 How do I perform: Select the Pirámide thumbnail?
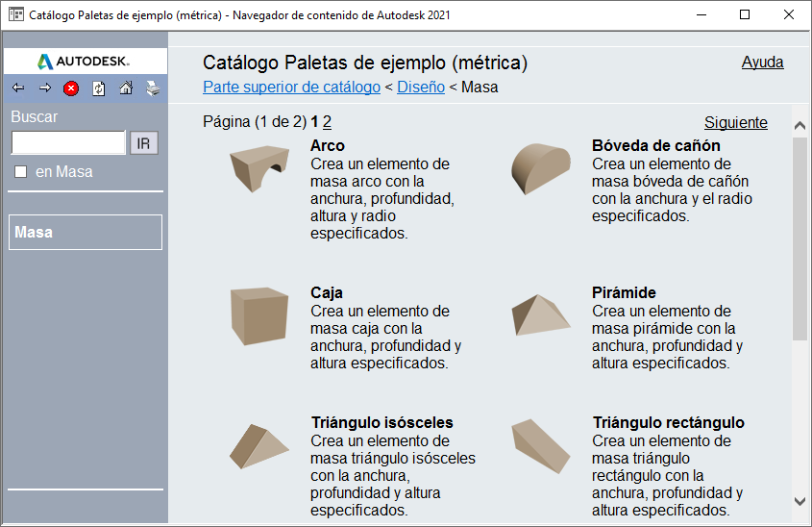pos(541,315)
